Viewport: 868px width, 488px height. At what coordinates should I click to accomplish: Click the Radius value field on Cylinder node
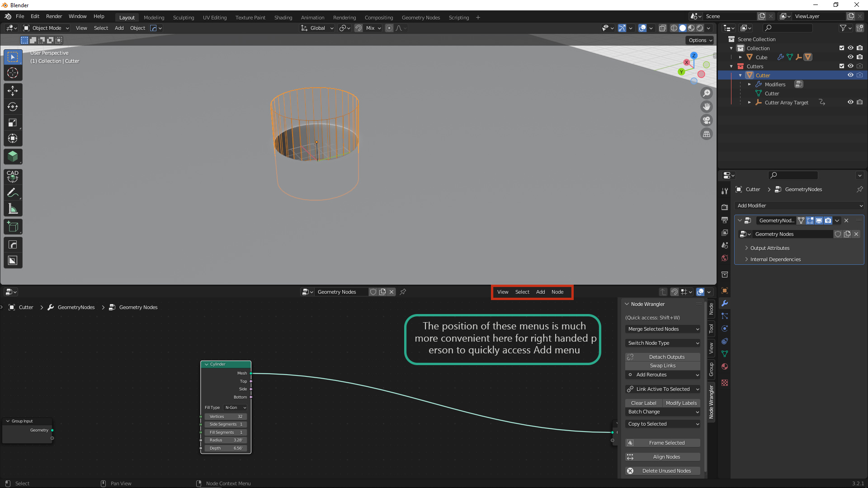[x=226, y=440]
